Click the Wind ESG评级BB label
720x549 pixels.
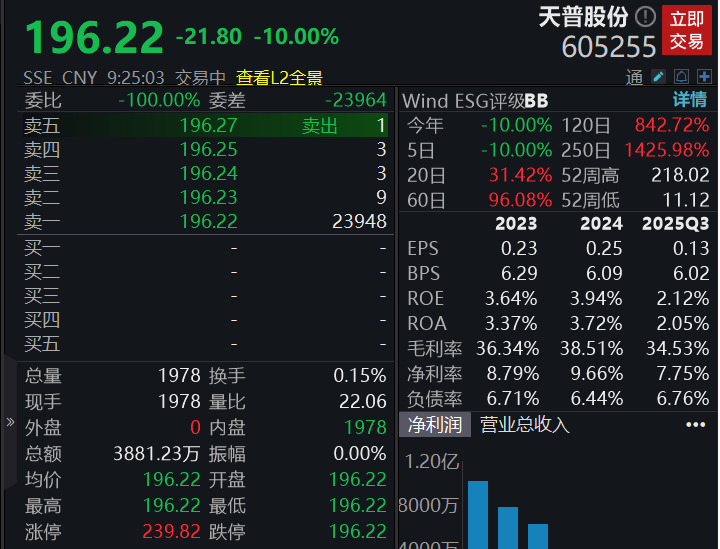pyautogui.click(x=475, y=101)
